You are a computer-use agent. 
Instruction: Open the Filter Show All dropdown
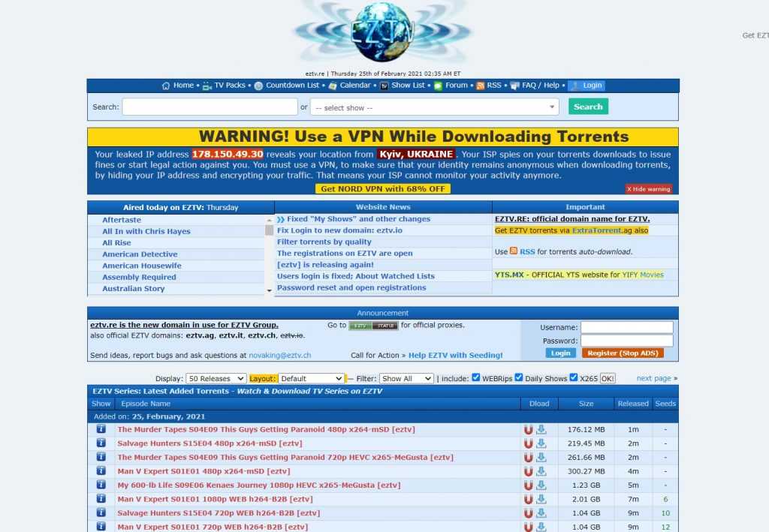(406, 379)
